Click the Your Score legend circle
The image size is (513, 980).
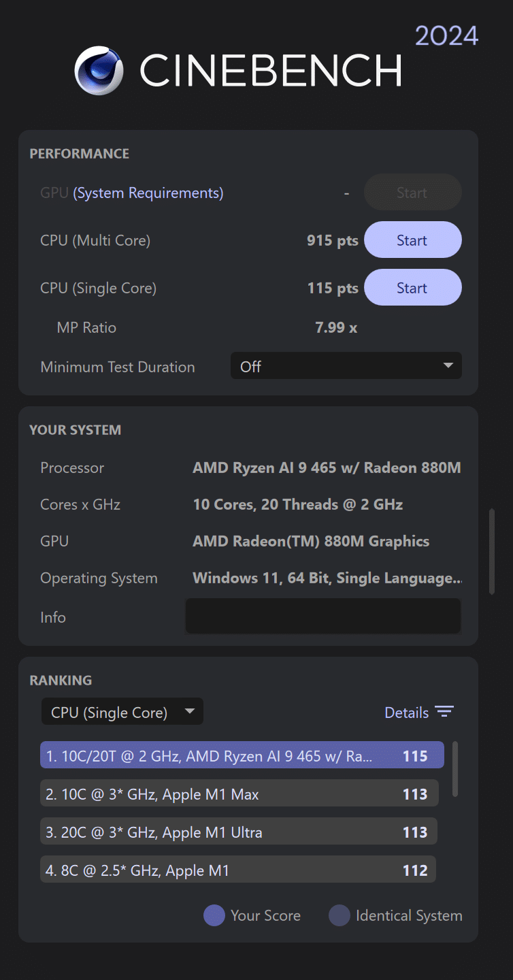point(214,915)
